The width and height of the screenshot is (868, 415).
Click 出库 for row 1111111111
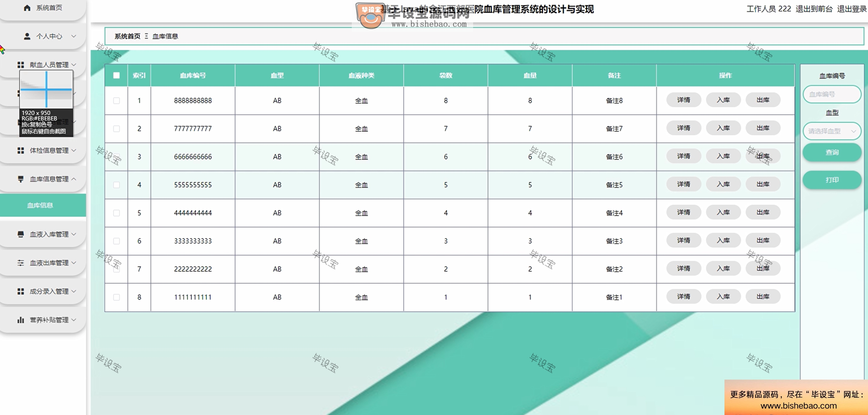pyautogui.click(x=763, y=296)
